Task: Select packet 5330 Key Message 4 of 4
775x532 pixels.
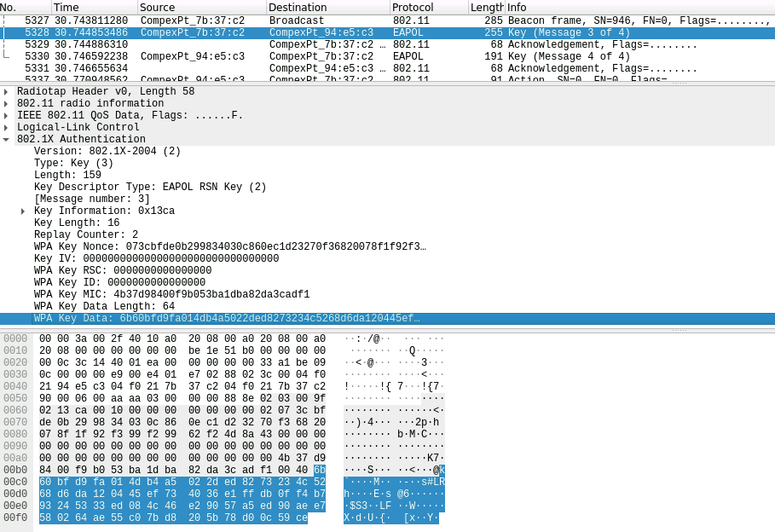Action: click(x=387, y=56)
